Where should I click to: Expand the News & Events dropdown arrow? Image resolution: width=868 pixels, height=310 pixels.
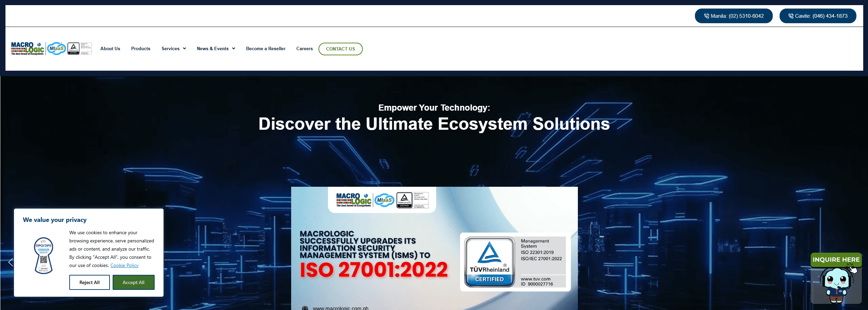coord(233,48)
